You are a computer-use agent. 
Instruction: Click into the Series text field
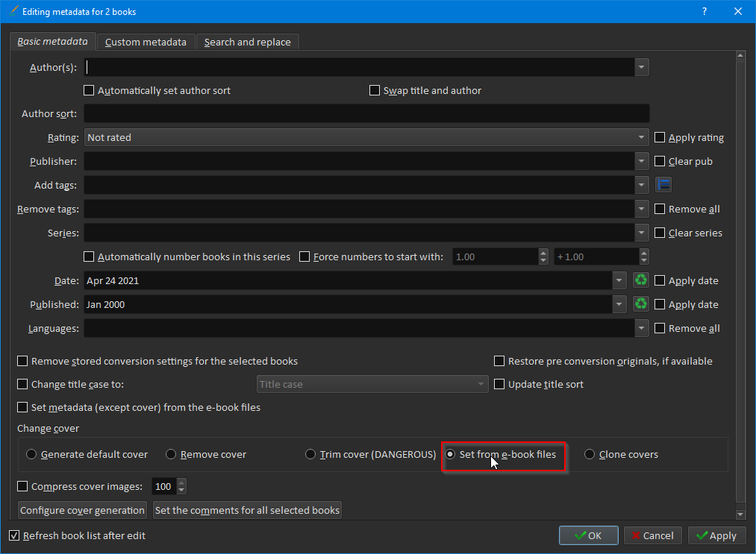click(359, 233)
